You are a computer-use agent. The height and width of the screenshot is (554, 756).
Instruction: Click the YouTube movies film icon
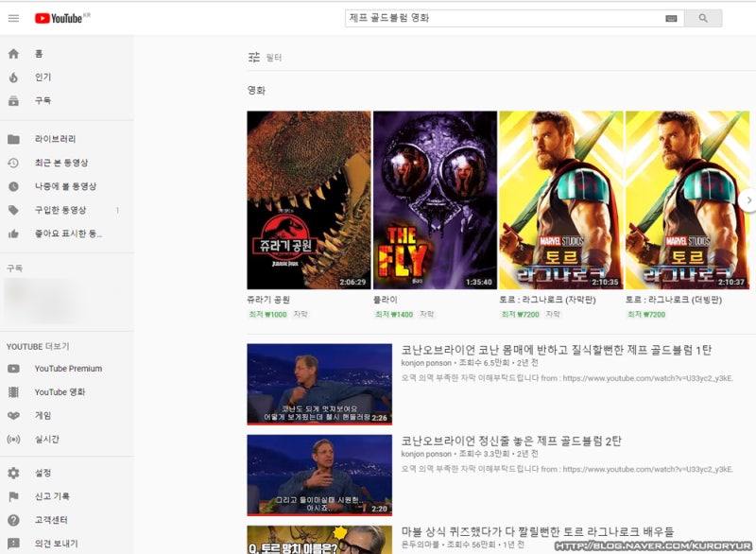click(x=13, y=392)
